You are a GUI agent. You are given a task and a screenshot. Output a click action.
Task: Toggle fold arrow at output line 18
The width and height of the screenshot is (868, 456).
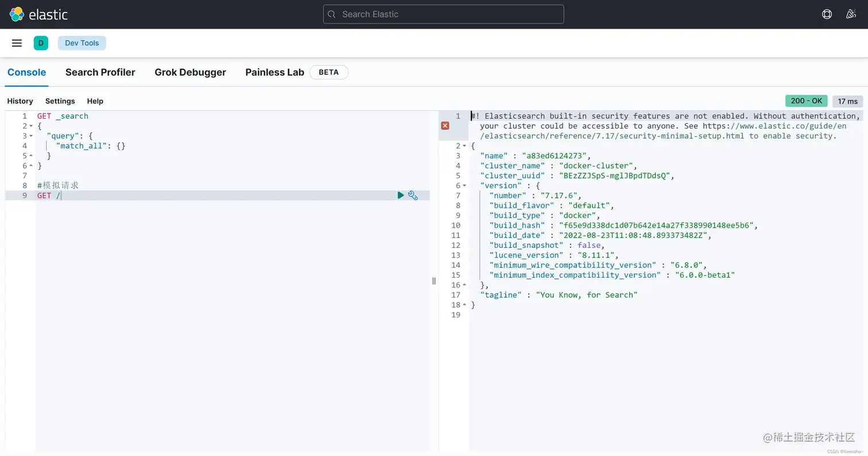pyautogui.click(x=464, y=305)
